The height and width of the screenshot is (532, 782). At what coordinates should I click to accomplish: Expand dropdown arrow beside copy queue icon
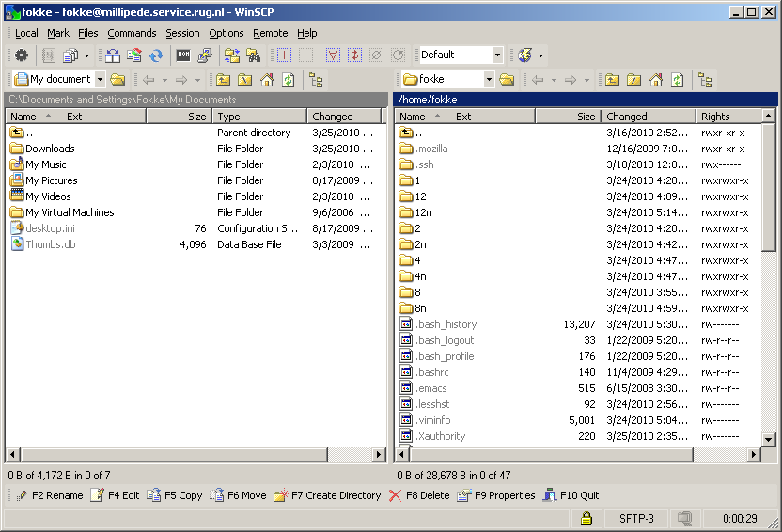click(x=86, y=55)
